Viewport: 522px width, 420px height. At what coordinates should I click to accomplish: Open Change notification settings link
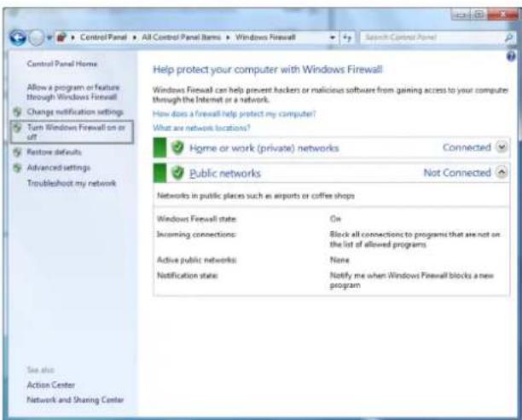[x=75, y=112]
